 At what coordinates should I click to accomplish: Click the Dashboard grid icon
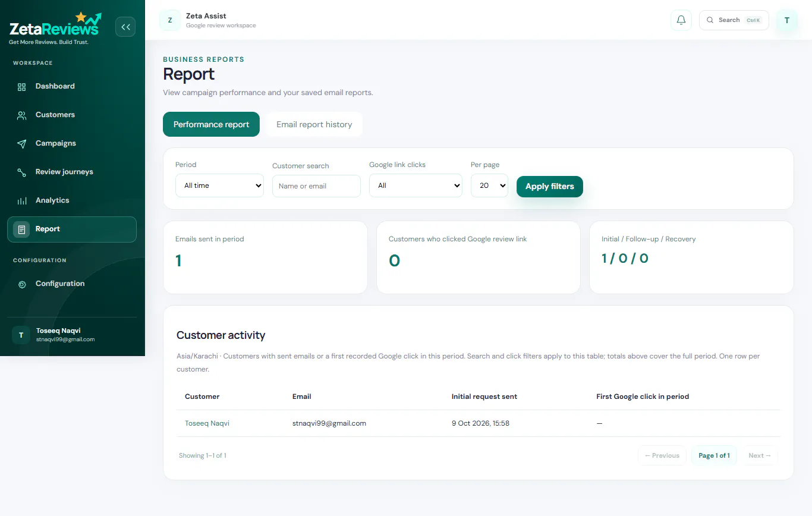click(x=22, y=87)
